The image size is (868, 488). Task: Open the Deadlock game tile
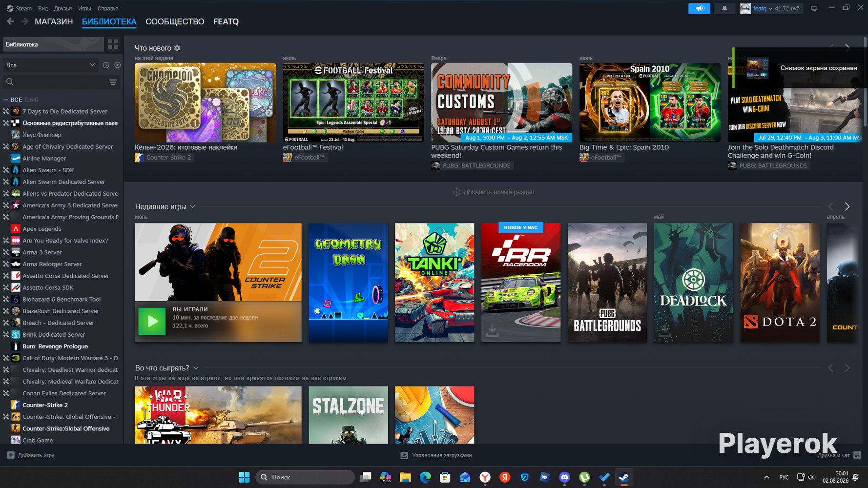click(x=694, y=283)
